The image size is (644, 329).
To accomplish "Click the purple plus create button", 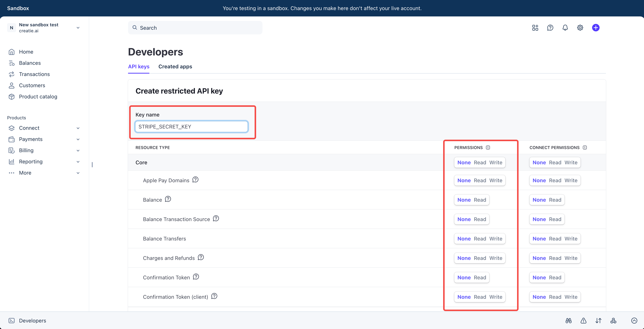I will [x=595, y=28].
